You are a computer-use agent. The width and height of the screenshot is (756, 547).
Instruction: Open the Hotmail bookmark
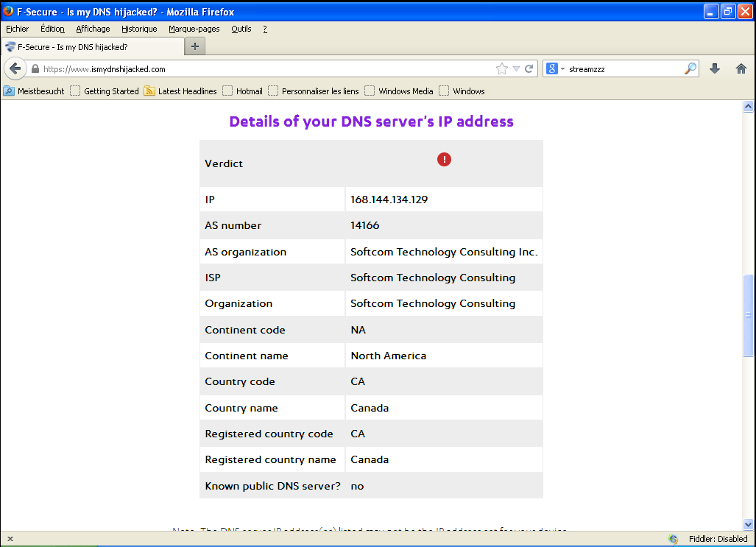pyautogui.click(x=242, y=91)
